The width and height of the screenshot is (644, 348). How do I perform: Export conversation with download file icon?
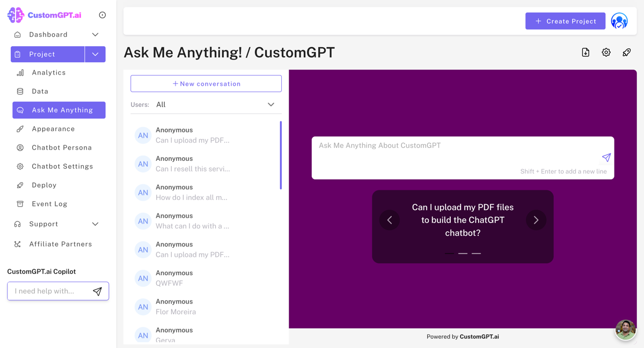586,53
